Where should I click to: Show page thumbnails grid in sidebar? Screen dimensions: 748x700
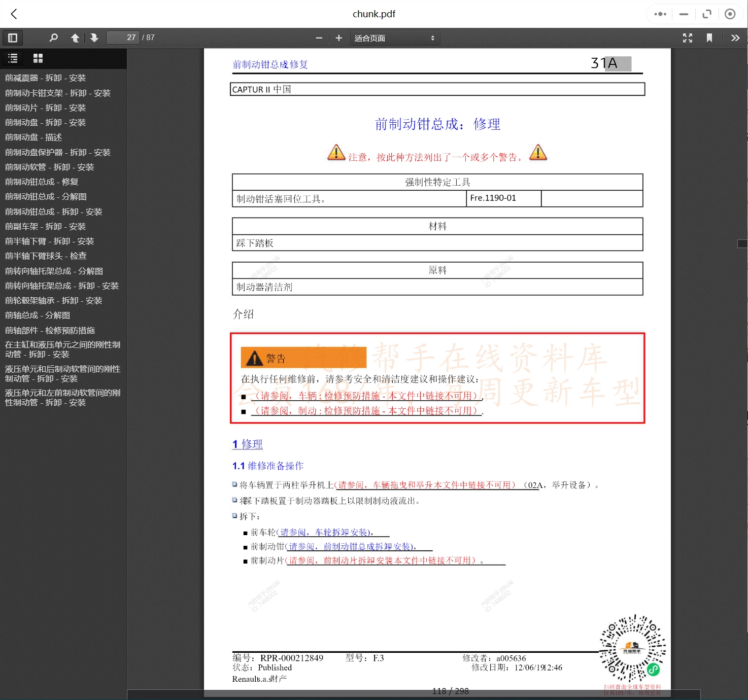(x=38, y=58)
